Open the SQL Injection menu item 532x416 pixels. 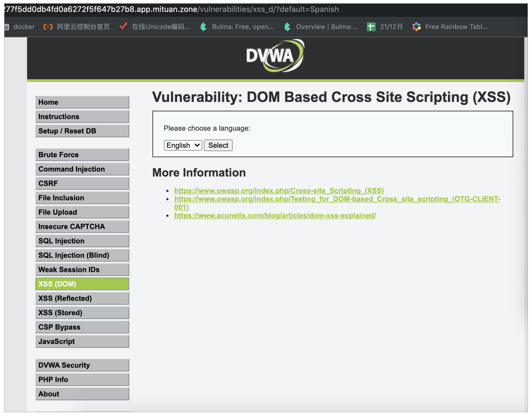coord(82,241)
